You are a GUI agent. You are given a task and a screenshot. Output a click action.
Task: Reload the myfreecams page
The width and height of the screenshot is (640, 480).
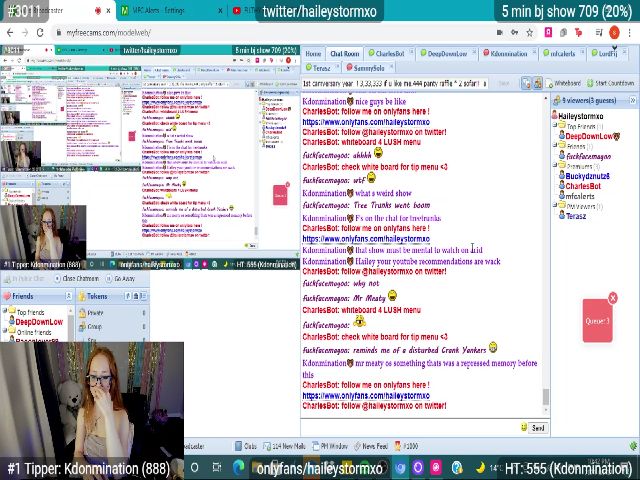click(x=40, y=33)
